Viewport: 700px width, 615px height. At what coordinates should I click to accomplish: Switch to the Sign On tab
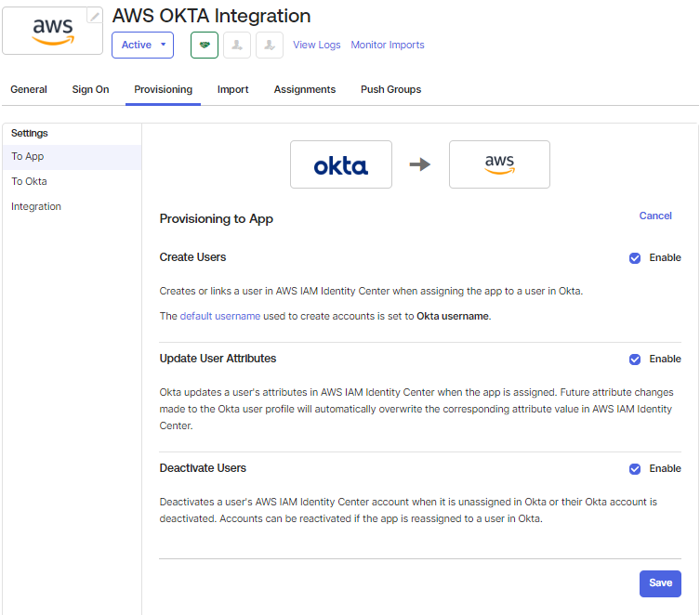[x=90, y=89]
